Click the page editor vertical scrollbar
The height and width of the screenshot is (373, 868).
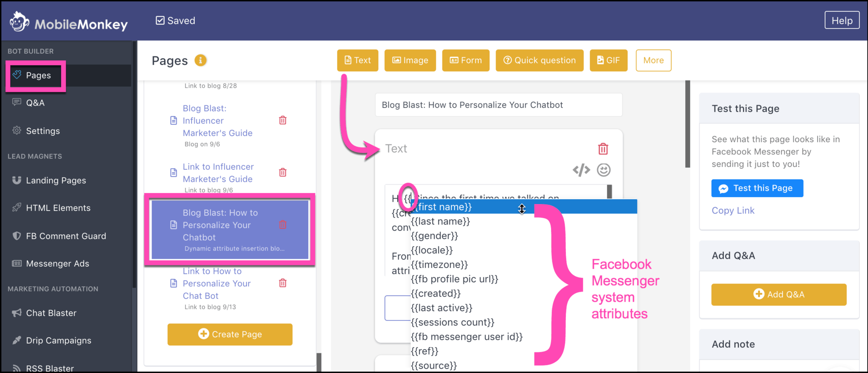point(688,124)
